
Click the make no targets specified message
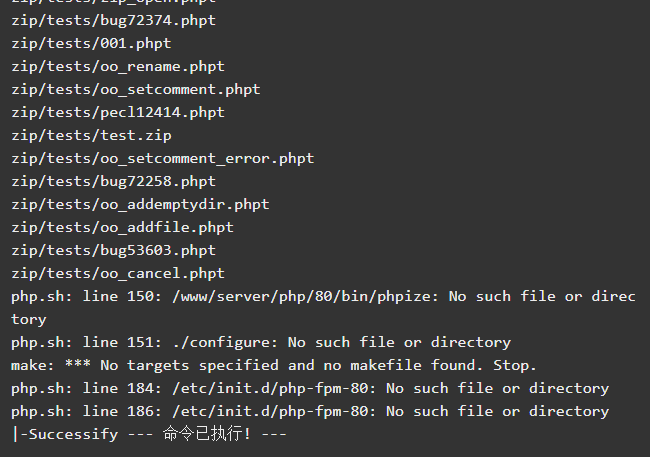[274, 366]
